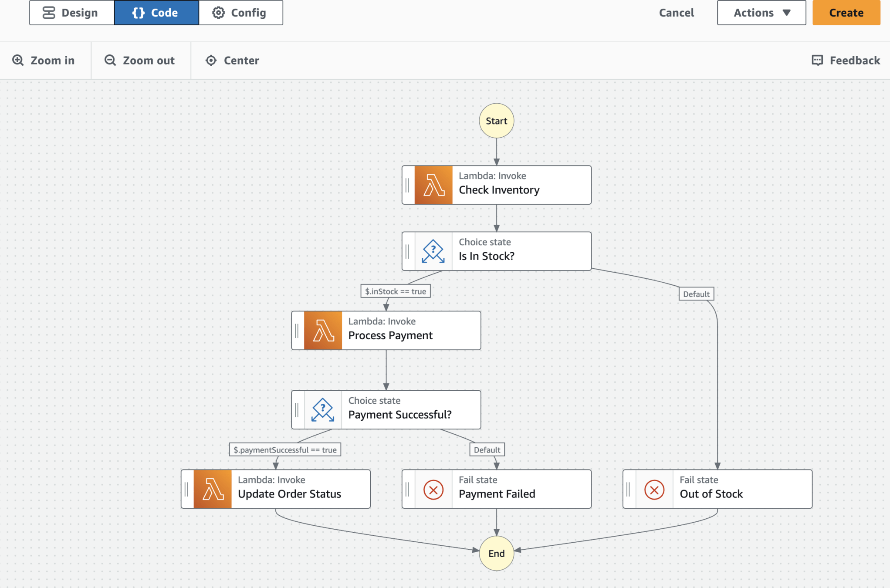Switch to the Config tab

(x=240, y=13)
